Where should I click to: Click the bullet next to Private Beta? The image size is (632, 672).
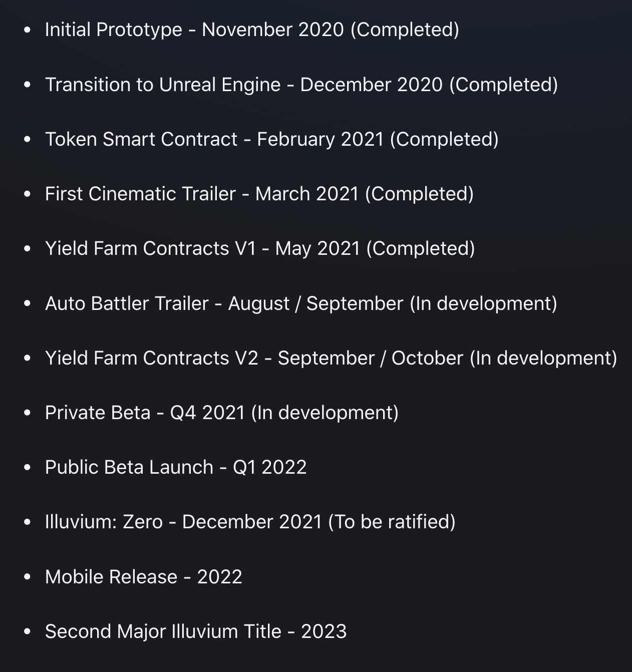click(x=27, y=413)
